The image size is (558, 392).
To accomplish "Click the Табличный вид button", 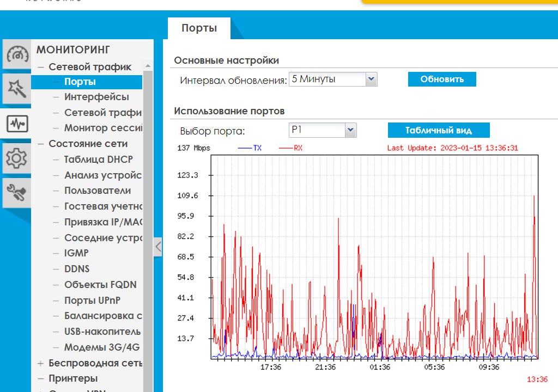I will click(x=438, y=130).
